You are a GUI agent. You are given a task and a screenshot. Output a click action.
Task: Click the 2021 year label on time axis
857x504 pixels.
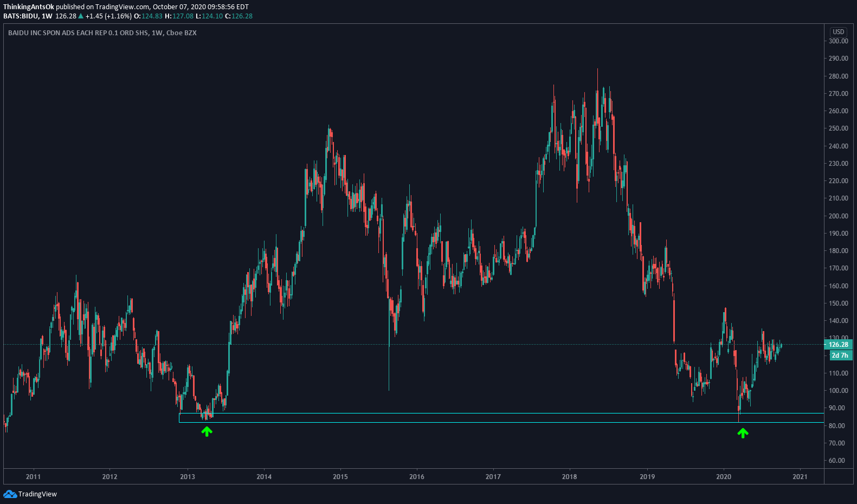click(x=800, y=477)
